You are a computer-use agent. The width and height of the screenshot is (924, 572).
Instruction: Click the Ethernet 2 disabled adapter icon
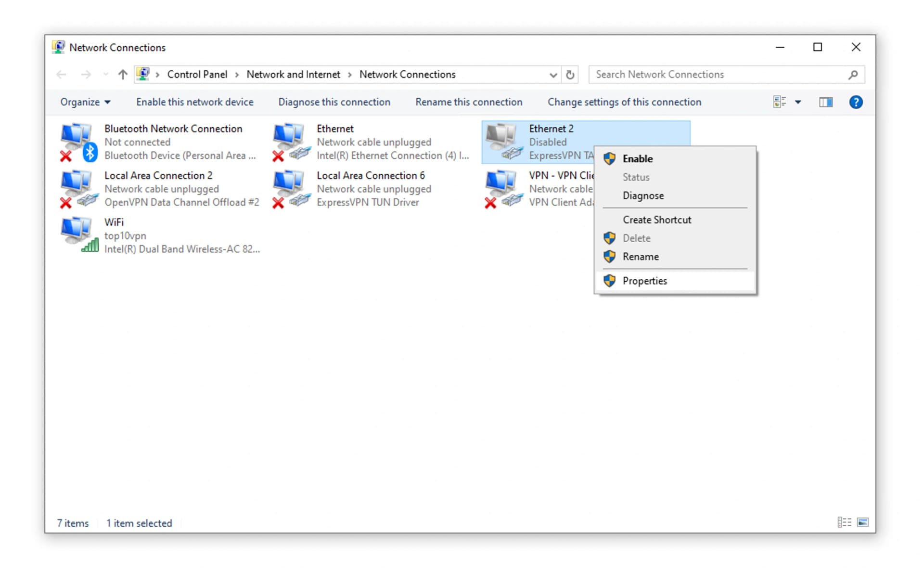click(x=503, y=142)
